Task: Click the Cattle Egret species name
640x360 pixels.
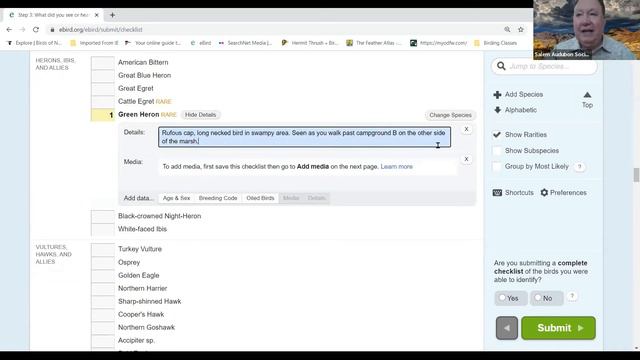Action: (136, 101)
